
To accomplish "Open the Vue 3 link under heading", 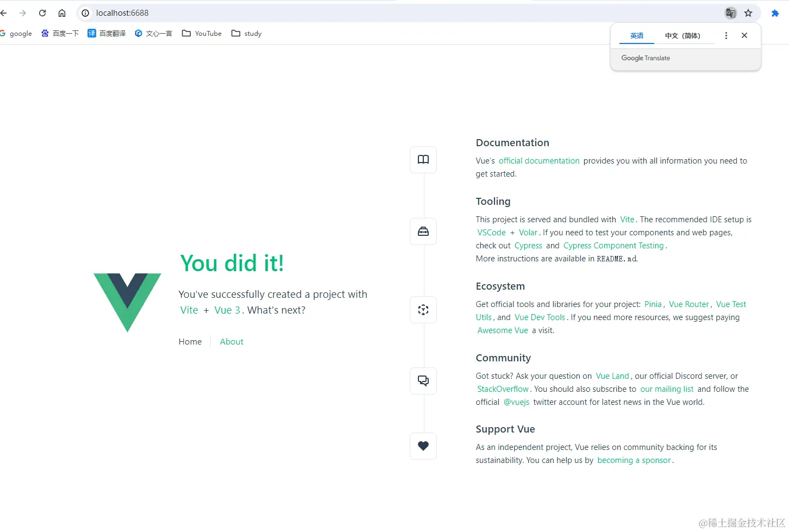I will (x=227, y=310).
